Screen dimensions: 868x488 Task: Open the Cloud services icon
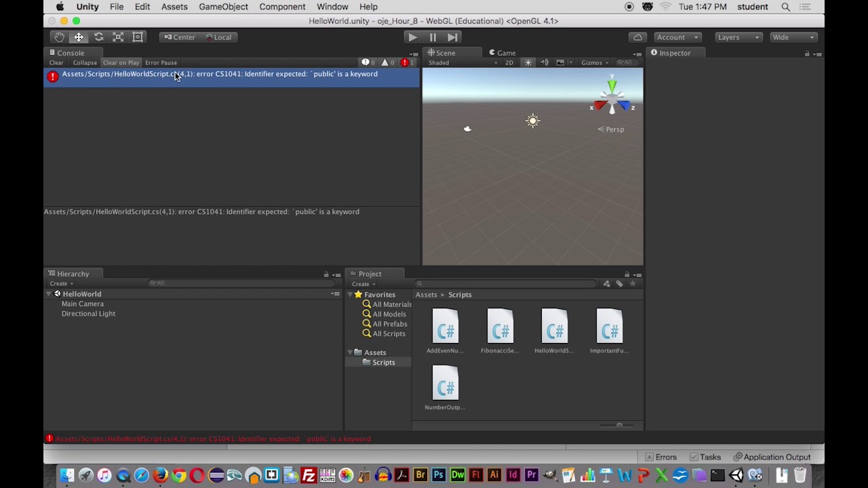pyautogui.click(x=637, y=37)
